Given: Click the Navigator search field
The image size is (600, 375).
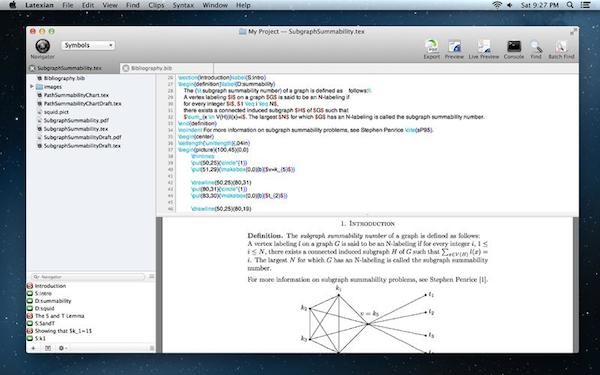Looking at the screenshot, I should pos(88,277).
